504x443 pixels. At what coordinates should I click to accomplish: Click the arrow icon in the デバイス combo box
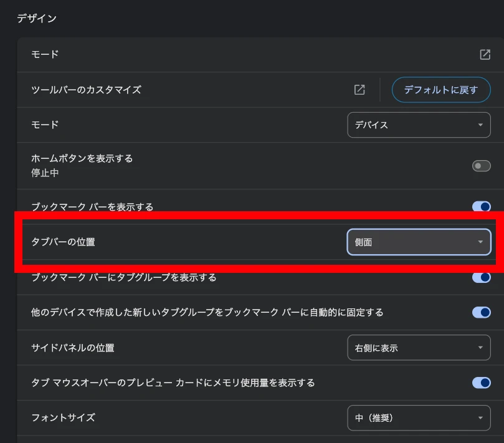480,125
